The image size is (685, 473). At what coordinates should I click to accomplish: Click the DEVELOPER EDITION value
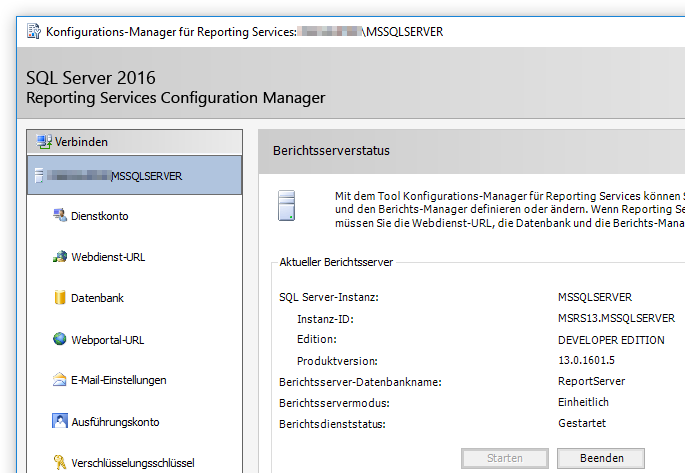pyautogui.click(x=611, y=340)
